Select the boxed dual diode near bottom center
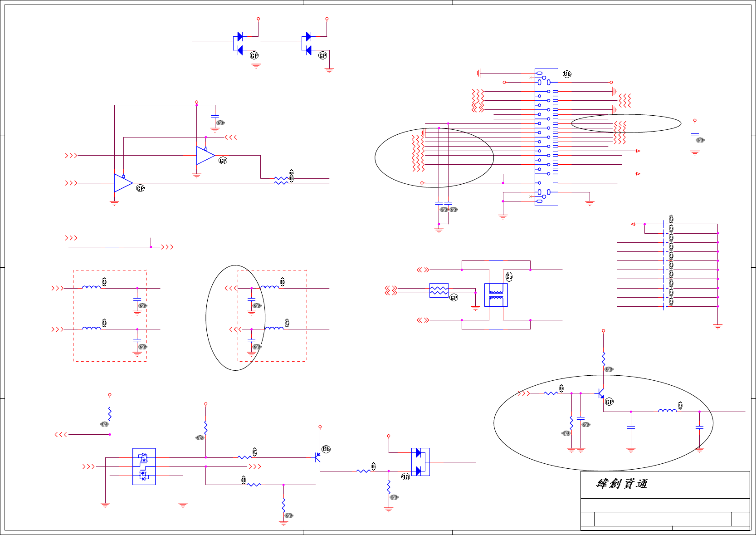This screenshot has width=756, height=535. 420,462
